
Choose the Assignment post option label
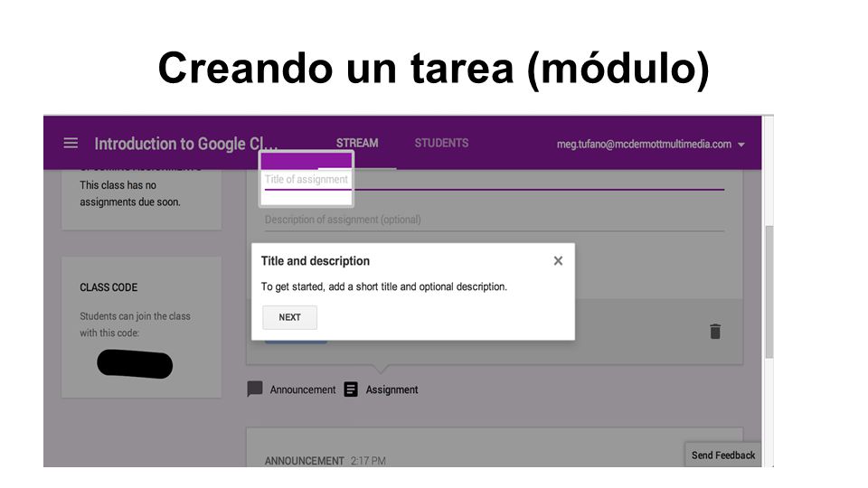(392, 389)
